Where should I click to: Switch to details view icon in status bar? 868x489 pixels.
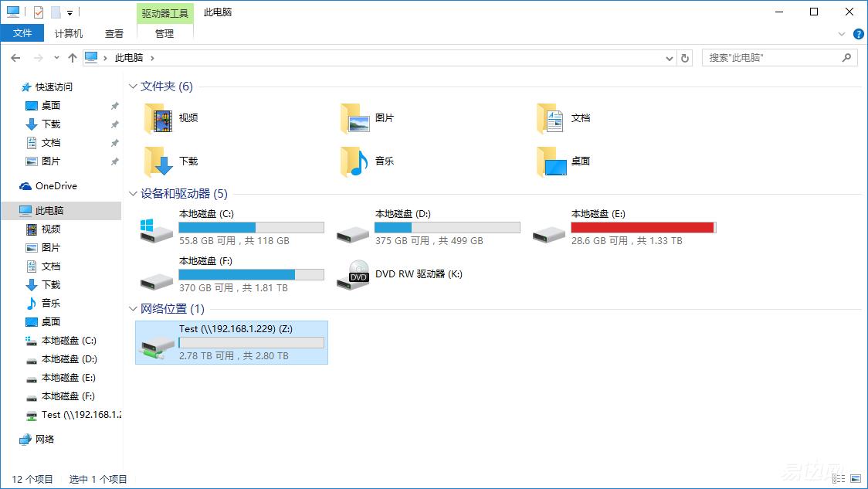[839, 478]
